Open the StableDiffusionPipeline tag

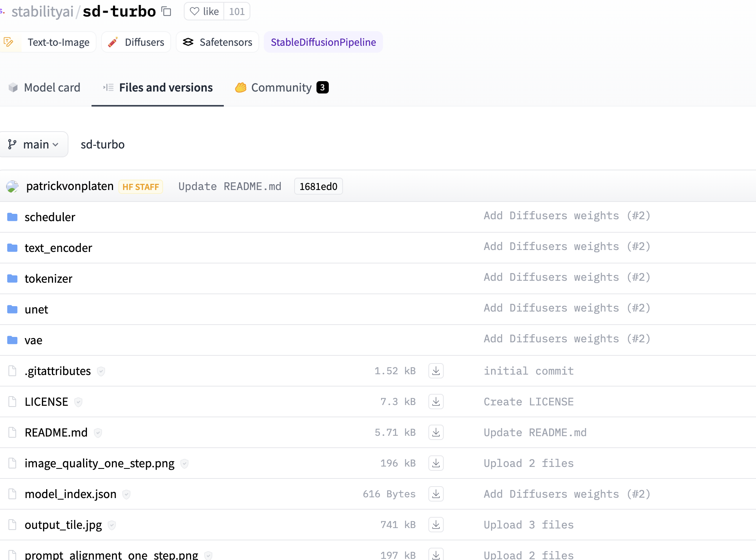[323, 42]
